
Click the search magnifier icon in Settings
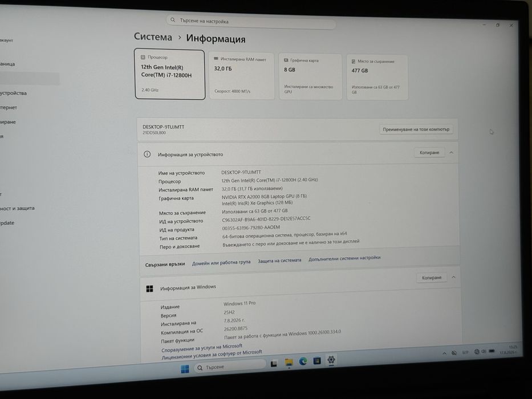click(x=173, y=20)
